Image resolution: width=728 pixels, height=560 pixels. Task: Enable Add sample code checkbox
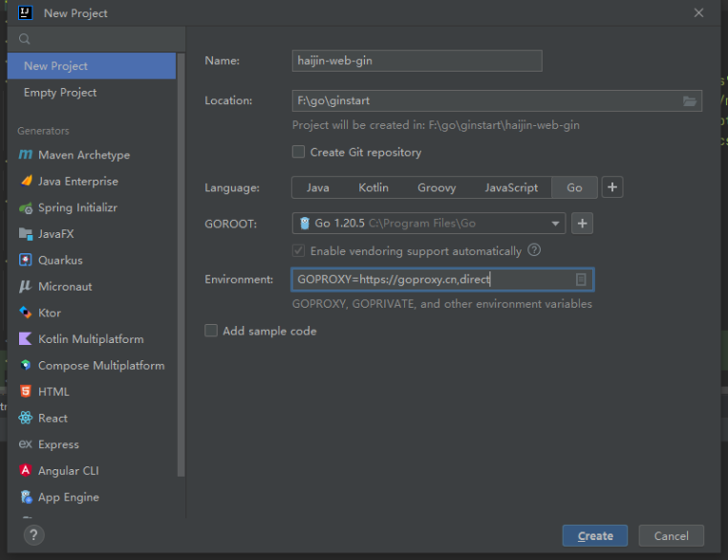[211, 331]
